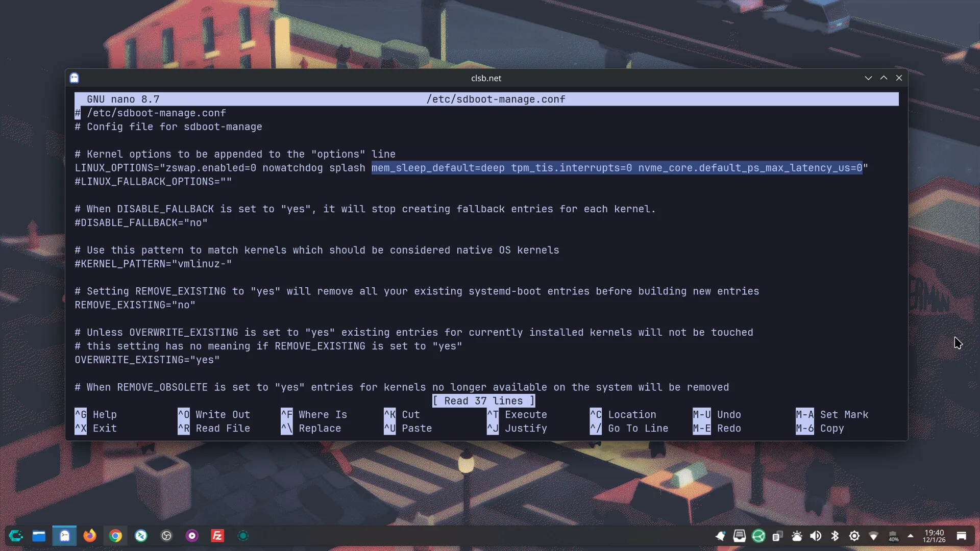Open the weather widget in system tray
The width and height of the screenshot is (980, 551).
tap(797, 536)
